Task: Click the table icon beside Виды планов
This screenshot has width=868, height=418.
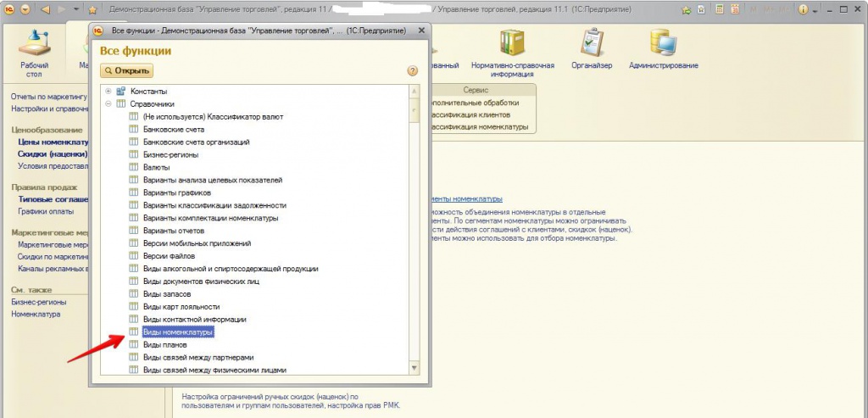Action: (133, 345)
